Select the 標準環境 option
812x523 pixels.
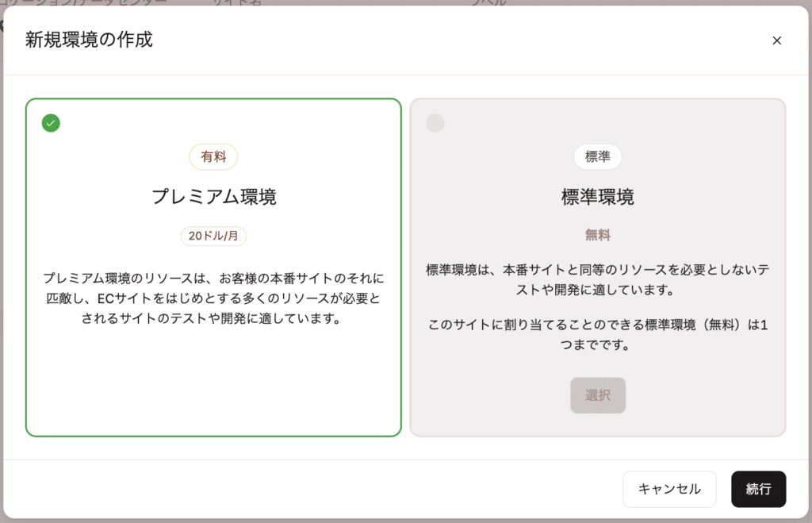[597, 395]
